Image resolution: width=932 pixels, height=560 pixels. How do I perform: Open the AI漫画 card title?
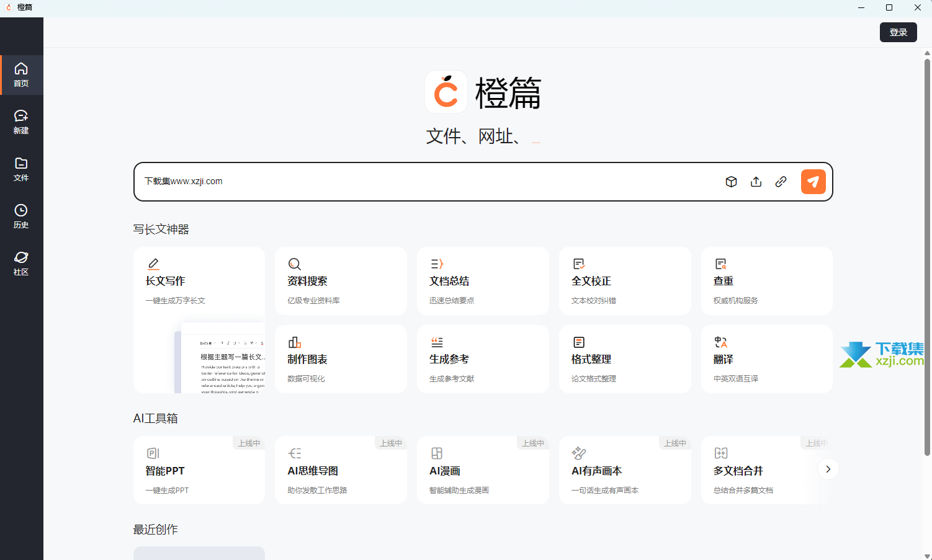445,471
